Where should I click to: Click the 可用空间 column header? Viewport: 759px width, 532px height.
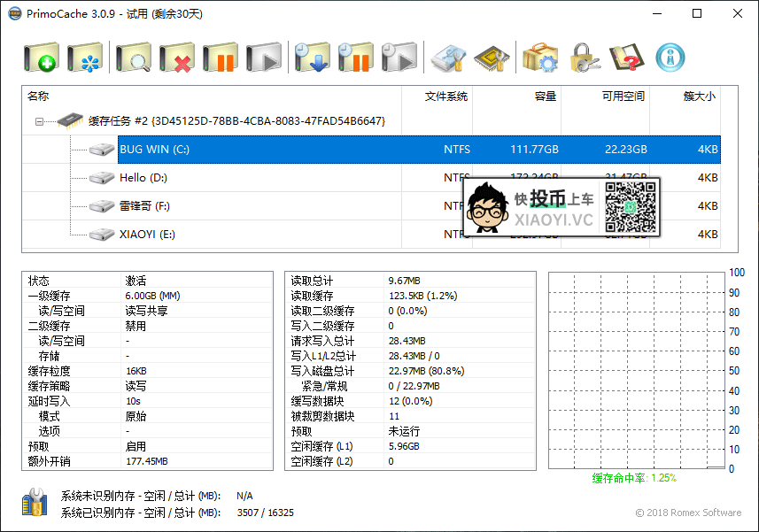tap(623, 96)
